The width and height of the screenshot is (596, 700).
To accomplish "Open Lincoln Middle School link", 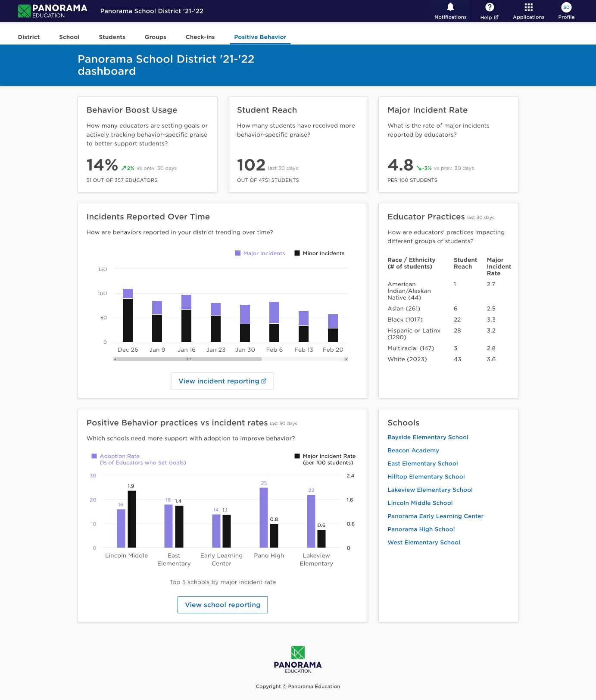I will (x=420, y=503).
